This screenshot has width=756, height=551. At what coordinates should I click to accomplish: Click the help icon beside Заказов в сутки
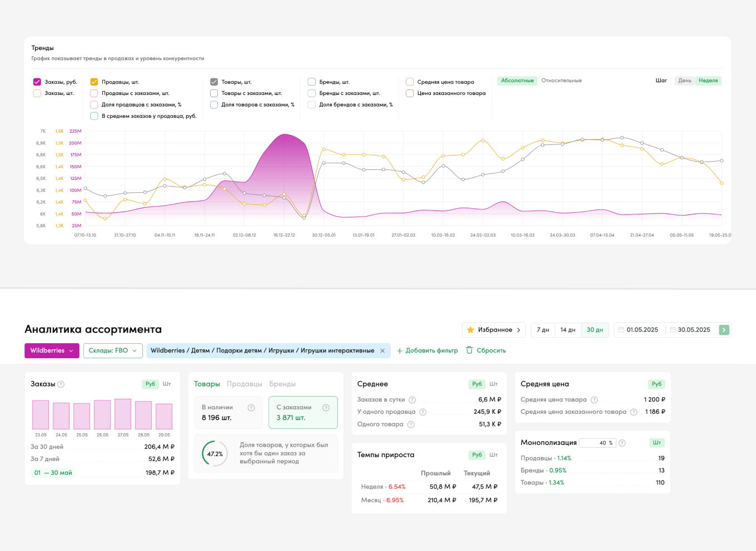pyautogui.click(x=412, y=400)
